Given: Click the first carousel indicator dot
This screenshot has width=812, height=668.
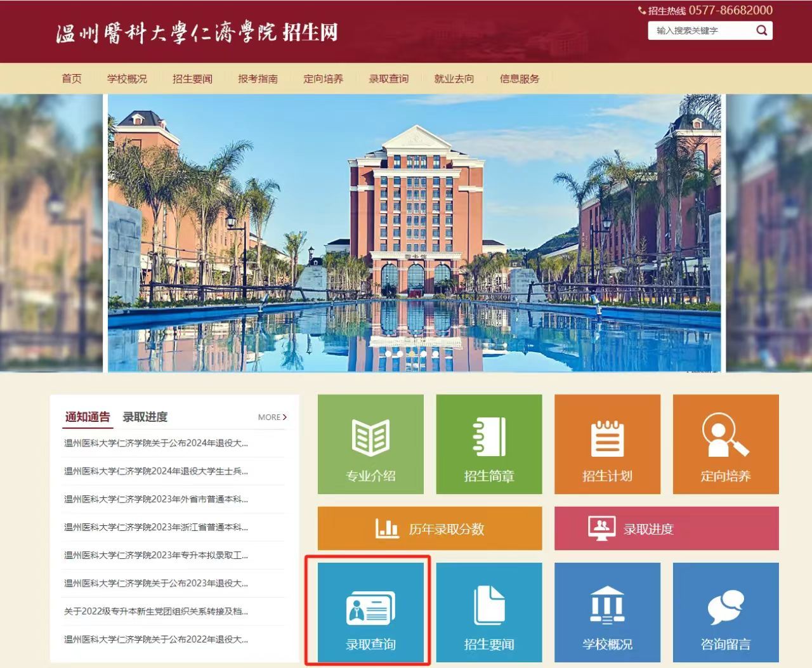Looking at the screenshot, I should [387, 353].
